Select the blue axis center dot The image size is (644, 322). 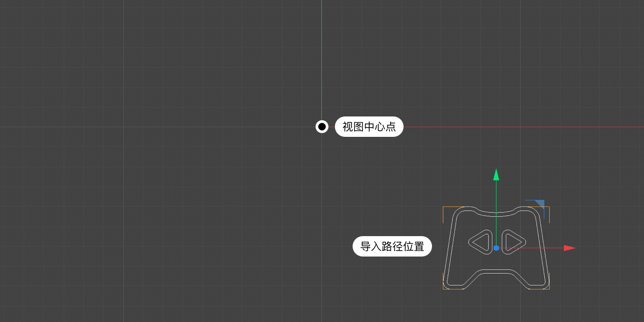click(x=496, y=248)
